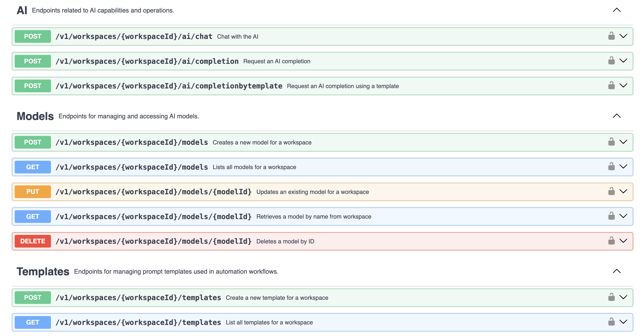Click the lock icon on the PUT model endpoint

point(612,191)
